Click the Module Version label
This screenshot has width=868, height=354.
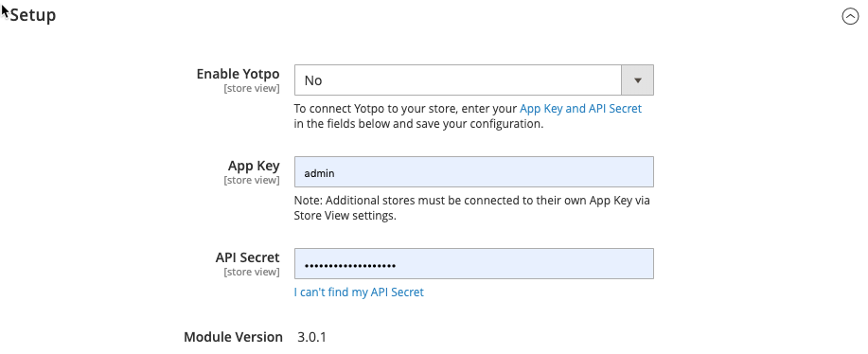point(233,337)
